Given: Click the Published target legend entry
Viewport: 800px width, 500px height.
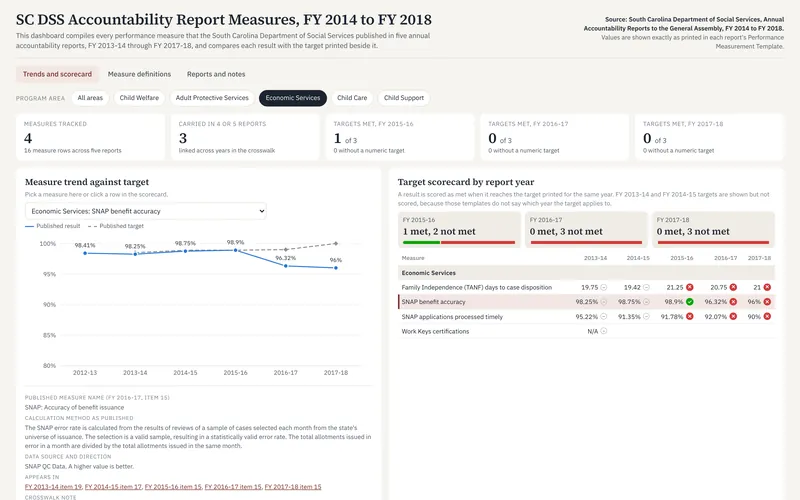Looking at the screenshot, I should [x=116, y=226].
